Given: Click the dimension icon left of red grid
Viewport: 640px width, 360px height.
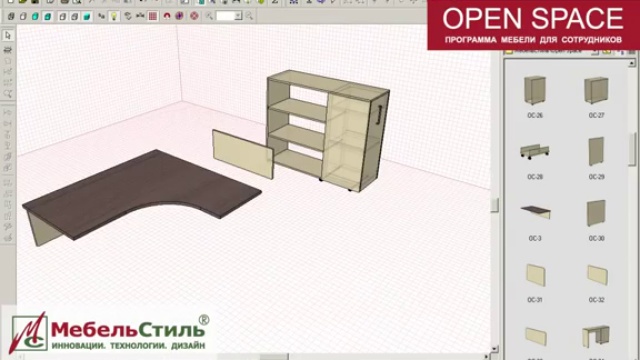Looking at the screenshot, I should [140, 16].
